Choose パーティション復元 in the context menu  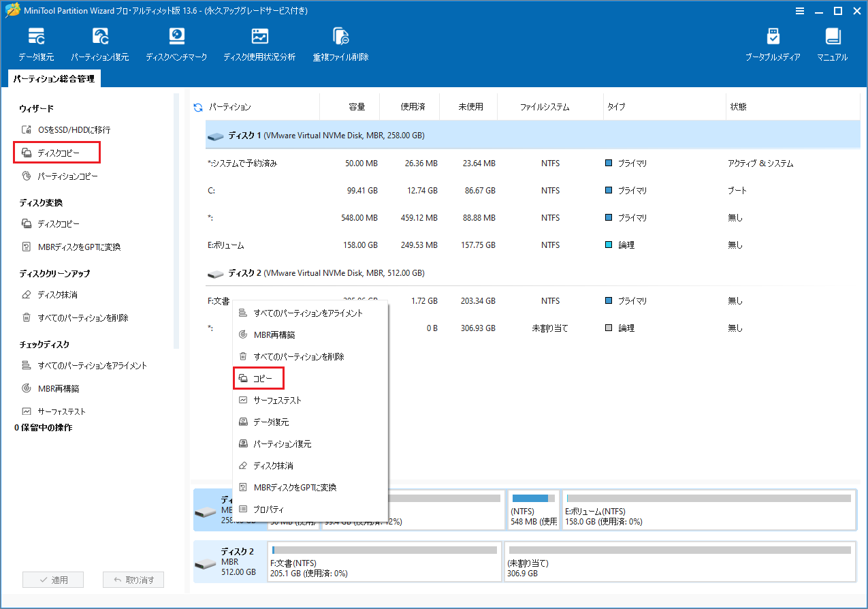tap(310, 443)
